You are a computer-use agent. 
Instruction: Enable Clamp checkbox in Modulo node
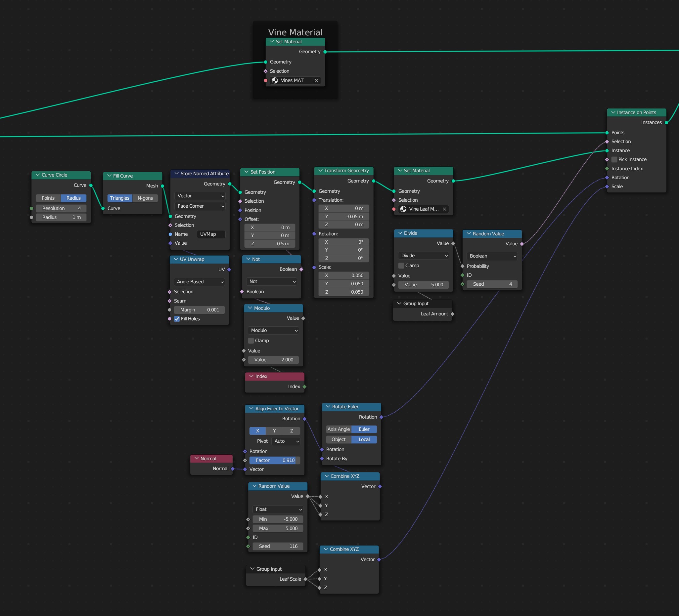click(251, 341)
